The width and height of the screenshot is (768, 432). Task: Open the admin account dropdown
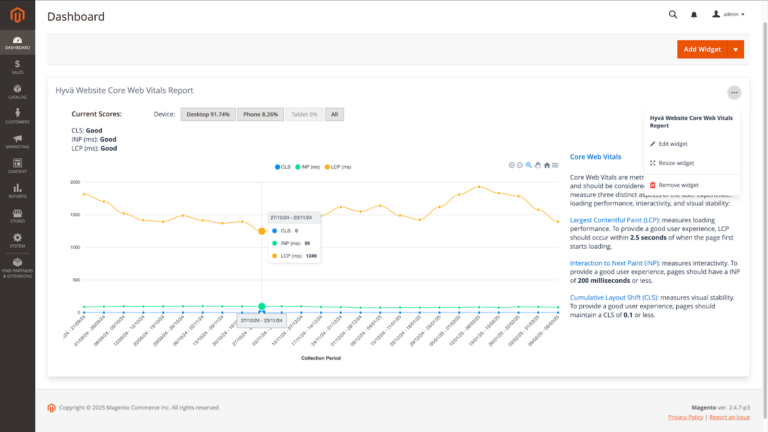728,14
